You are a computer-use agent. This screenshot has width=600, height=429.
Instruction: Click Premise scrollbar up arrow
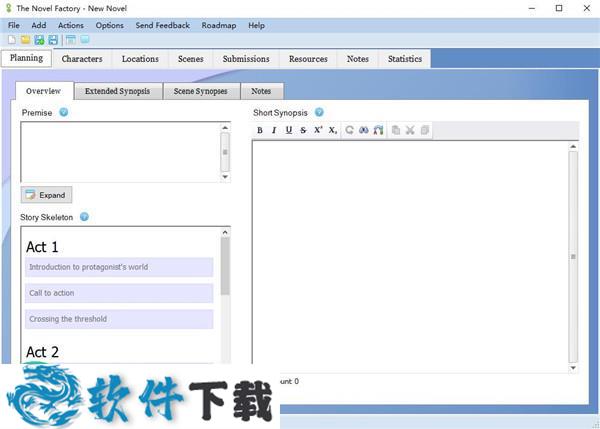[225, 127]
